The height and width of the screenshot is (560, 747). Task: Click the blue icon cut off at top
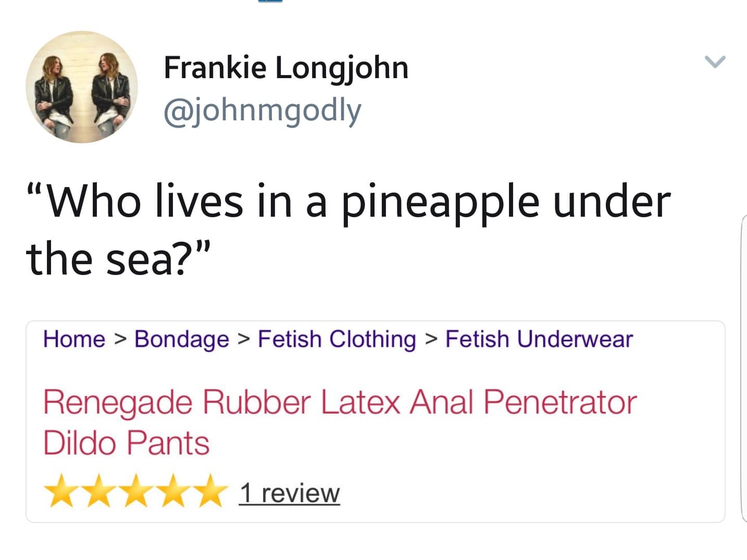click(270, 1)
